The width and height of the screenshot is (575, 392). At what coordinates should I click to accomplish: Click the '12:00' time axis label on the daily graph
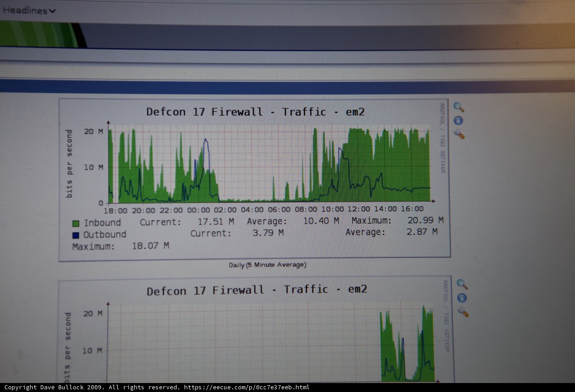pos(359,209)
